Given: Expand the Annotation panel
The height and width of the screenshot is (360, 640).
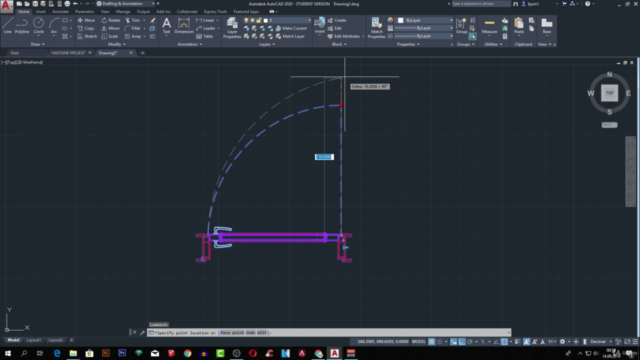Looking at the screenshot, I should point(190,44).
